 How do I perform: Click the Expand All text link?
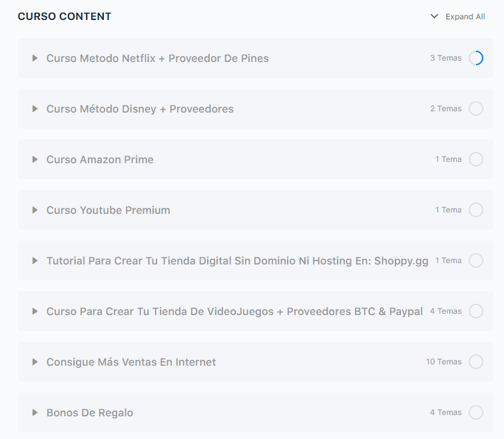[x=465, y=17]
